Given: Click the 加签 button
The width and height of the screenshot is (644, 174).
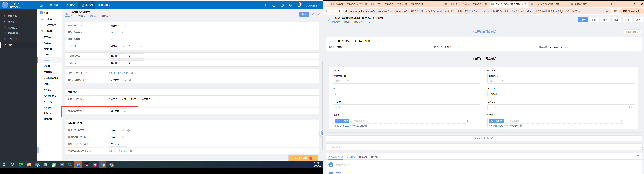Looking at the screenshot, I should point(616,20).
